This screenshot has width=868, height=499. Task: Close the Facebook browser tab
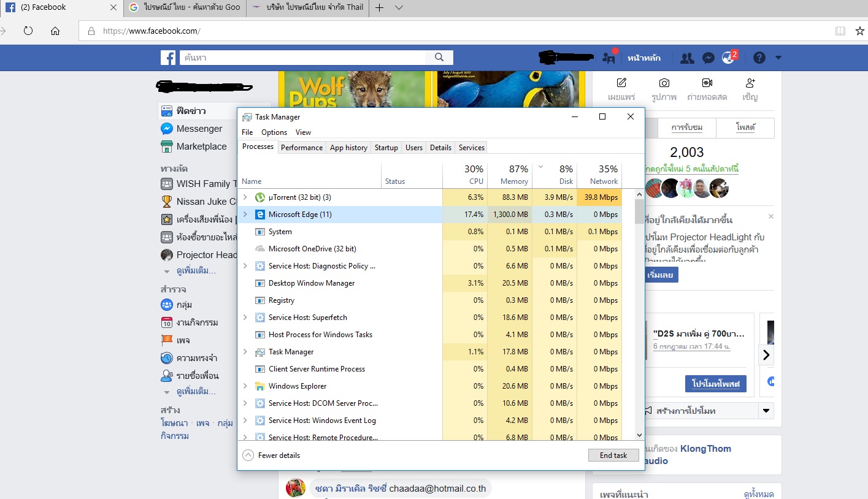[x=113, y=8]
